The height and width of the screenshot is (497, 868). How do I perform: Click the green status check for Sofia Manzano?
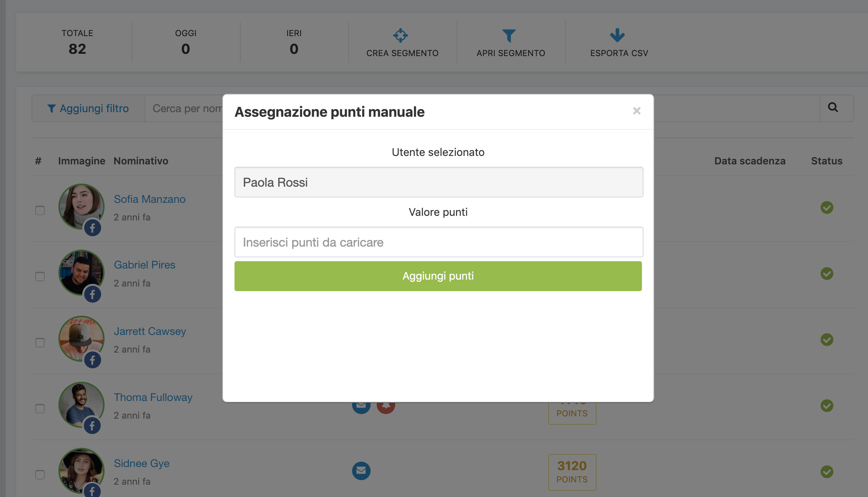(x=827, y=207)
